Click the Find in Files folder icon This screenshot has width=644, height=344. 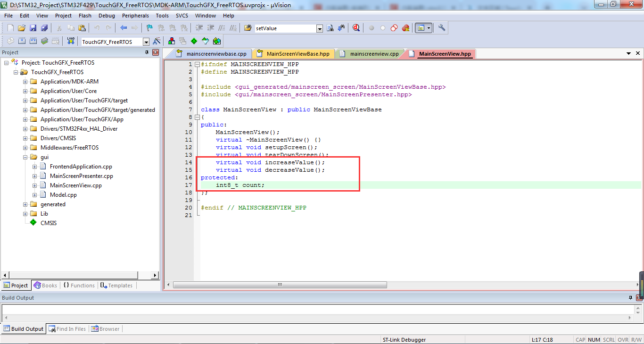coord(248,28)
